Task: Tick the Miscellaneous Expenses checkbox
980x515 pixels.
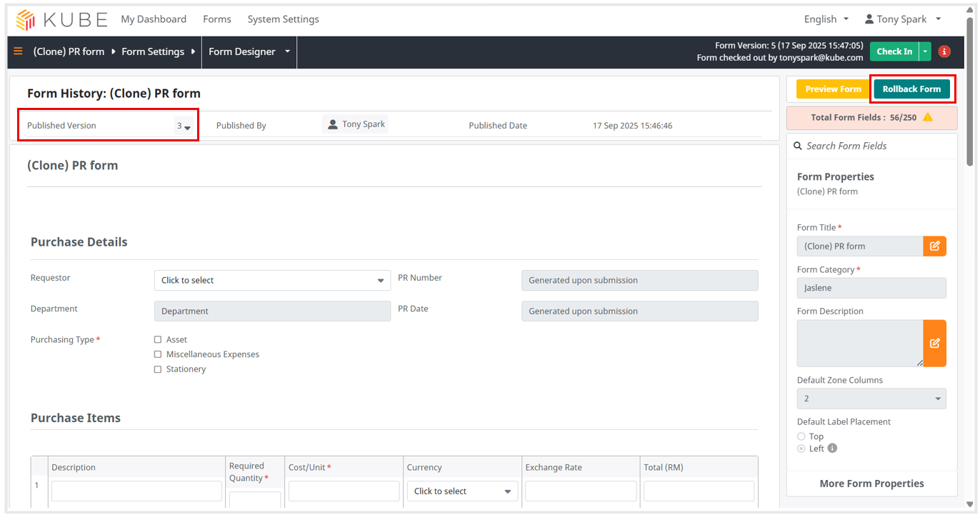Action: click(158, 354)
